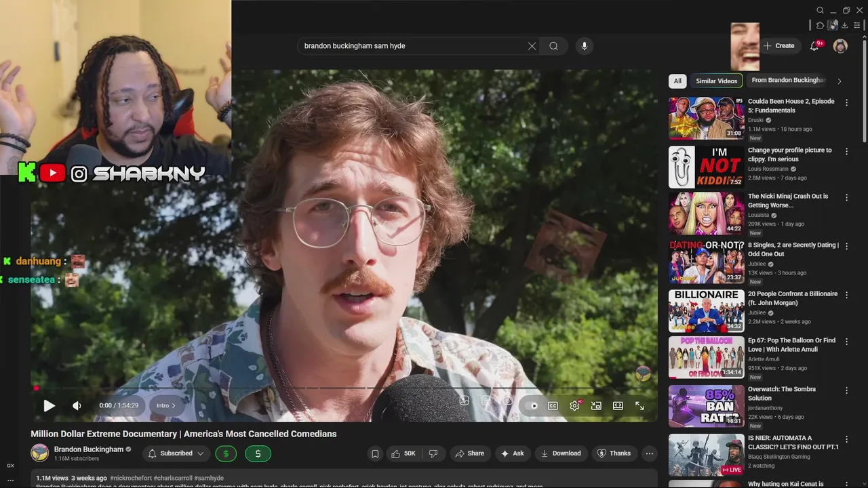Viewport: 868px width, 488px height.
Task: Send Thanks to creator
Action: [x=614, y=453]
